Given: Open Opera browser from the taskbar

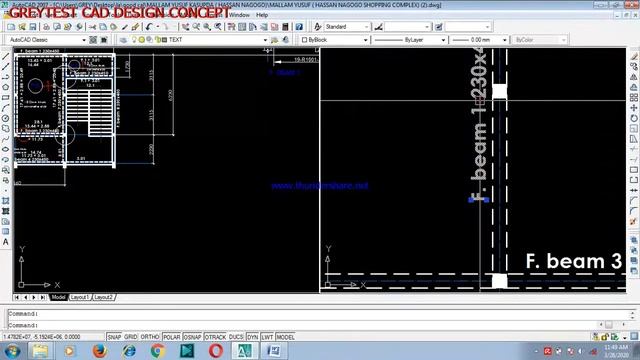Looking at the screenshot, I should [216, 351].
